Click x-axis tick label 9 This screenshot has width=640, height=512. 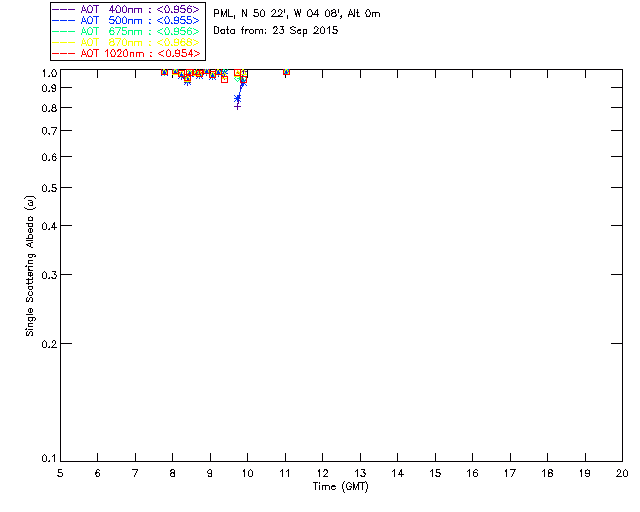(210, 473)
